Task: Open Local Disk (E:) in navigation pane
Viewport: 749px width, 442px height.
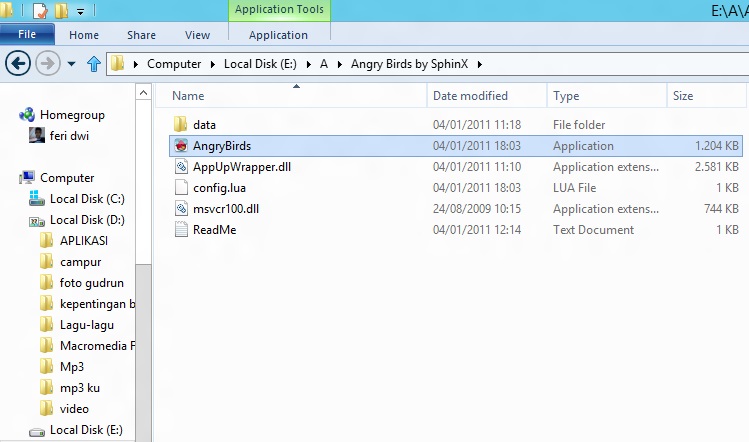Action: (x=86, y=430)
